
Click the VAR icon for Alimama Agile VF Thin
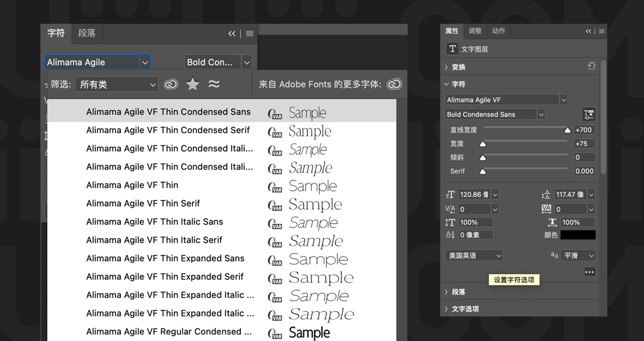[275, 187]
